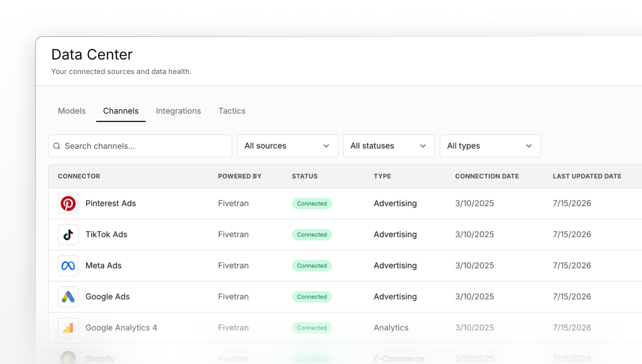This screenshot has height=364, width=642.
Task: Select the Channels tab
Action: tap(121, 111)
